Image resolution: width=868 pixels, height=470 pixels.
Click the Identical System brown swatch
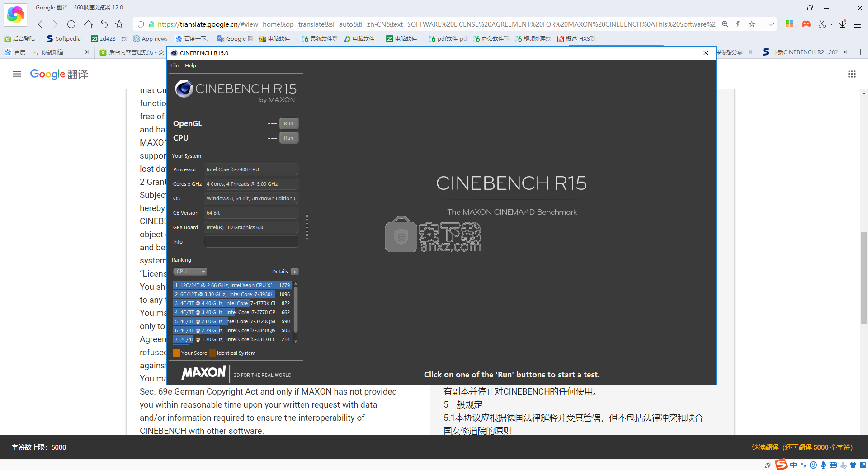212,353
